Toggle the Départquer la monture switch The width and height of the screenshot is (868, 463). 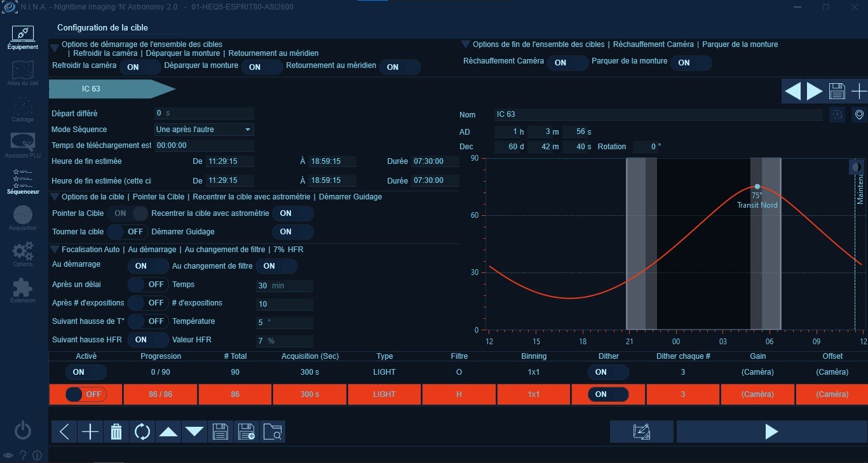point(262,67)
